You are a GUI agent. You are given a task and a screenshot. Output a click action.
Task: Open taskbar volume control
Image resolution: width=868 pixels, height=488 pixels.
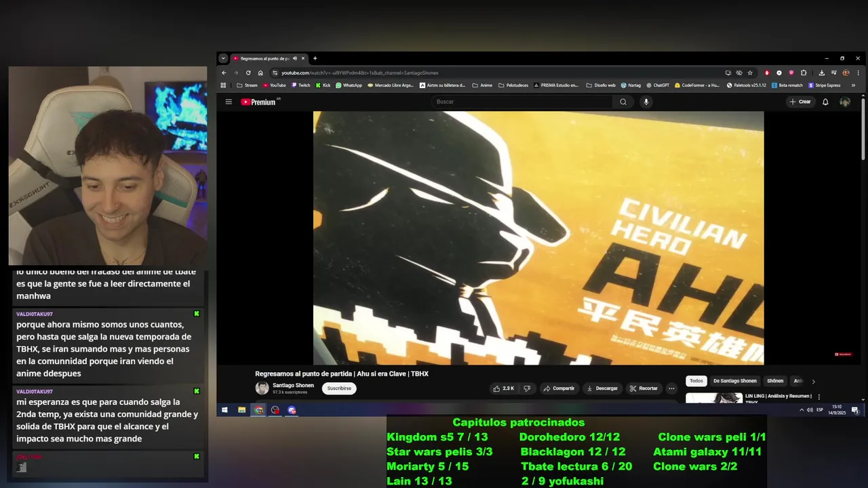tap(810, 410)
